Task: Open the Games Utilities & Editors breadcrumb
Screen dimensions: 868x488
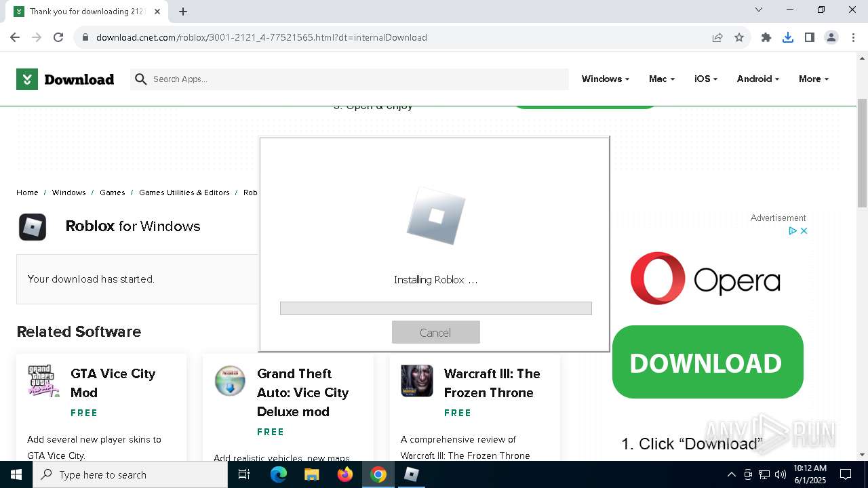Action: tap(184, 192)
